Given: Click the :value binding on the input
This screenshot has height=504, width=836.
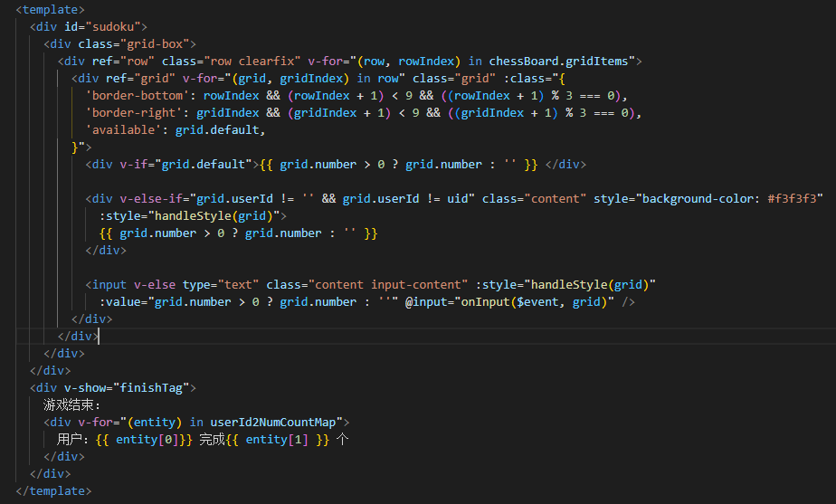Looking at the screenshot, I should tap(249, 302).
